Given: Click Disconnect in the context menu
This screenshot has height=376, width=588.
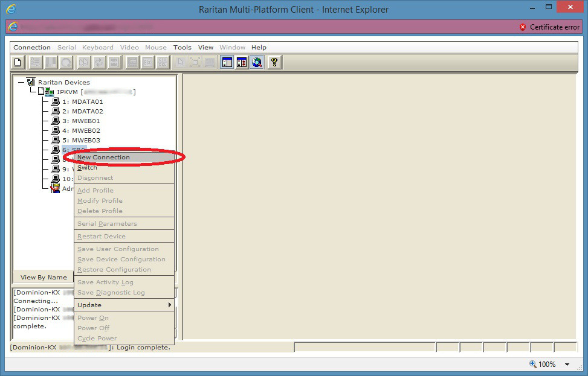Looking at the screenshot, I should coord(124,178).
